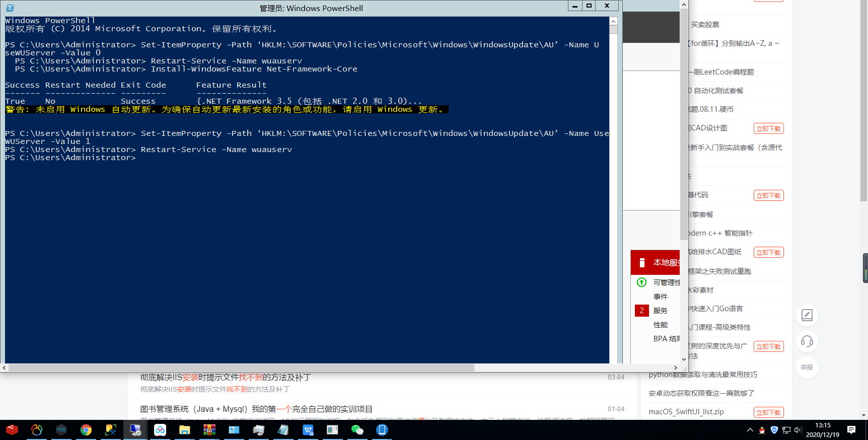Open WeChat from the taskbar
Viewport: 868px width, 440px height.
click(357, 430)
